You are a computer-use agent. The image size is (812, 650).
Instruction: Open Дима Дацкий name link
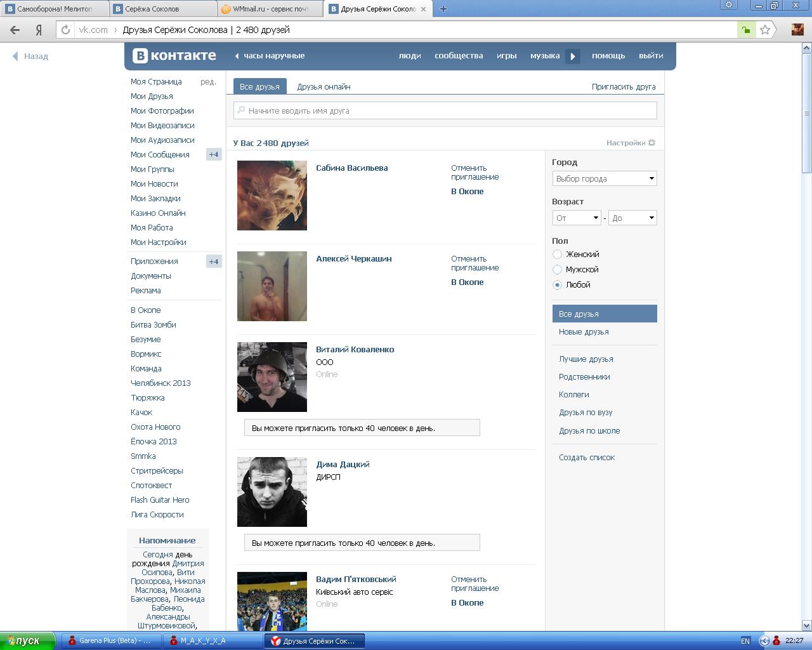[x=343, y=465]
